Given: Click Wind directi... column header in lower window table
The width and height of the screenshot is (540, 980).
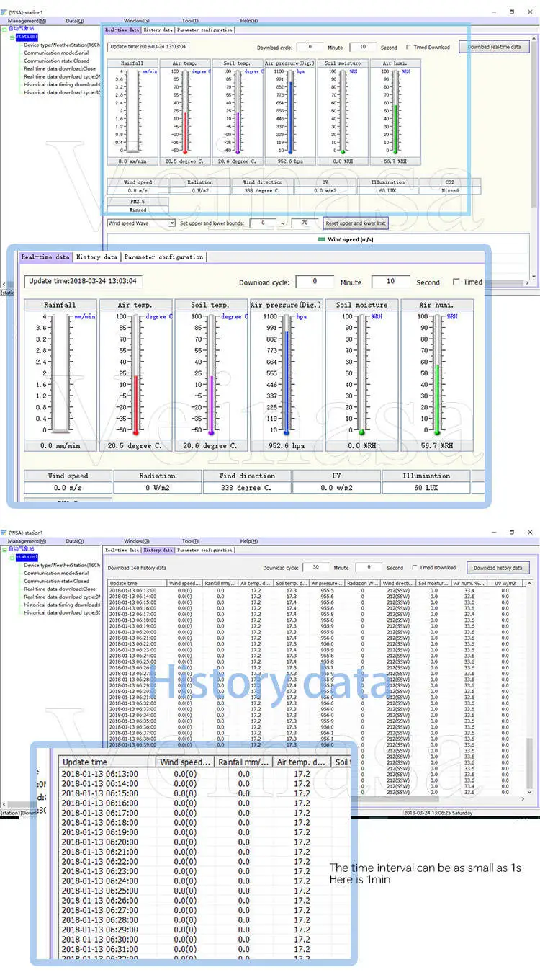Looking at the screenshot, I should click(399, 583).
